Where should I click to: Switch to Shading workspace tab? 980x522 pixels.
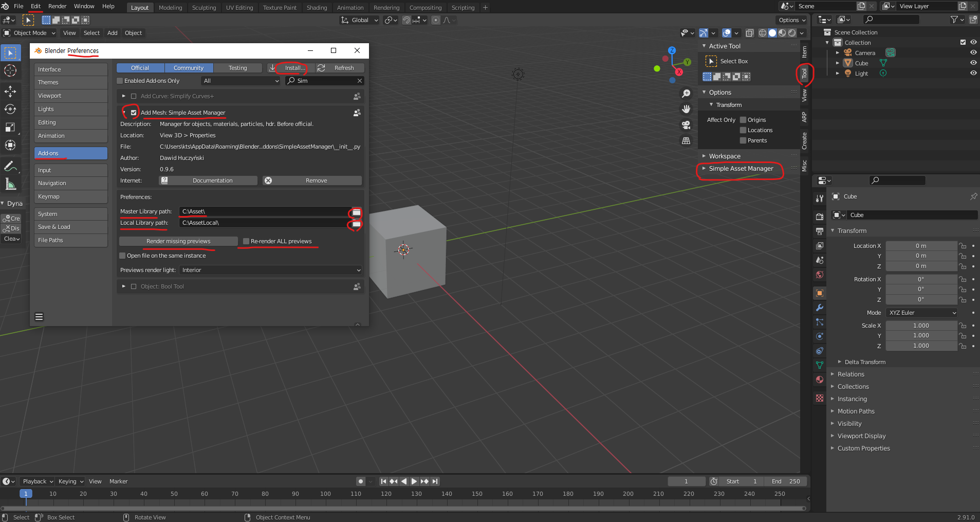click(x=317, y=8)
